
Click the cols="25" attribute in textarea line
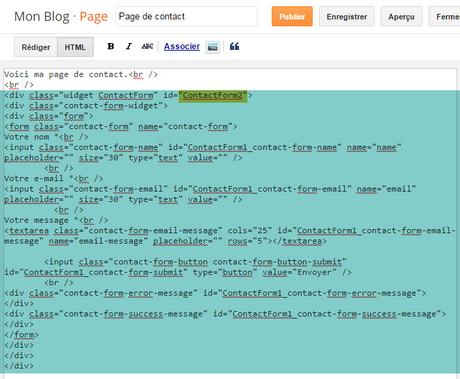(x=250, y=231)
